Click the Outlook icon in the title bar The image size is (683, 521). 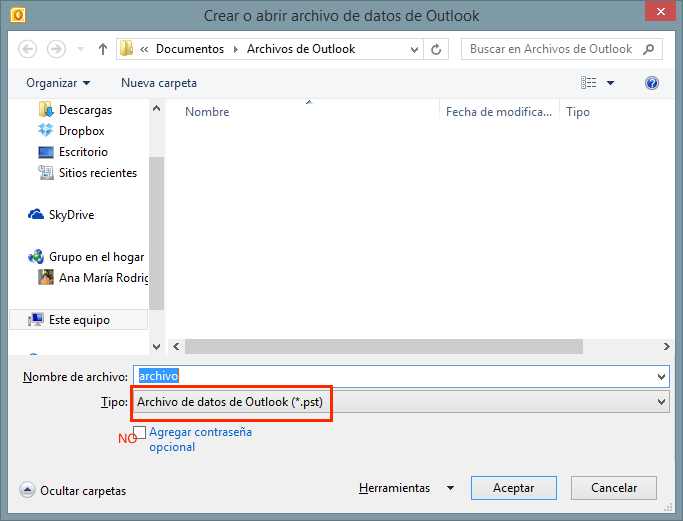pyautogui.click(x=18, y=15)
